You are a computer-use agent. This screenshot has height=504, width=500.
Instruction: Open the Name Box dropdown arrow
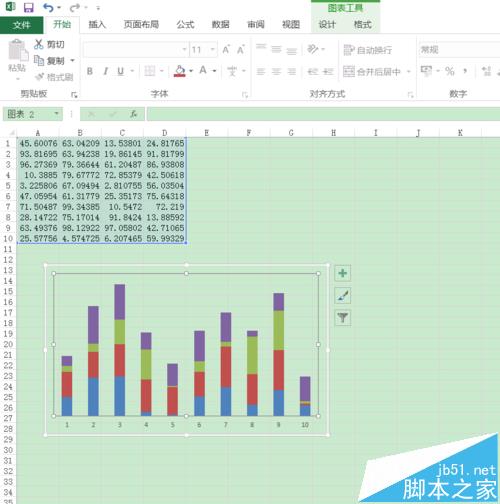coord(56,114)
